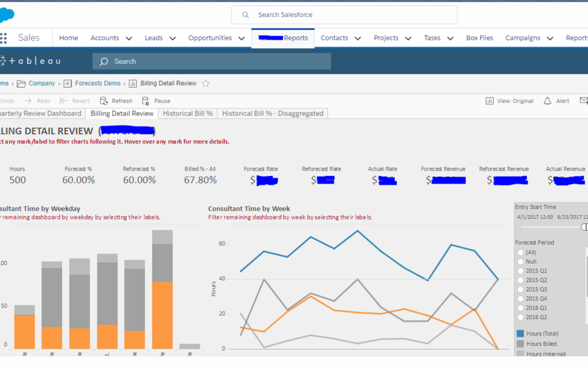Expand the Tasks dropdown chevron
This screenshot has height=368, width=588.
point(450,38)
